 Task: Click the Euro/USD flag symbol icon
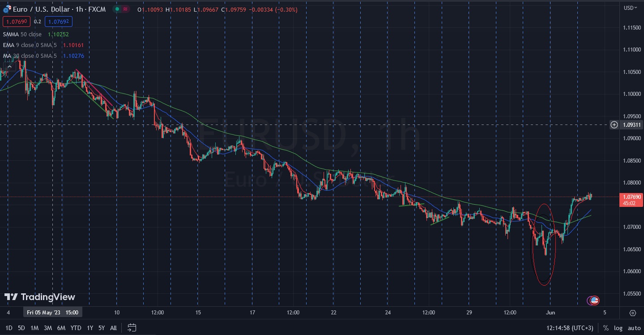click(x=7, y=9)
